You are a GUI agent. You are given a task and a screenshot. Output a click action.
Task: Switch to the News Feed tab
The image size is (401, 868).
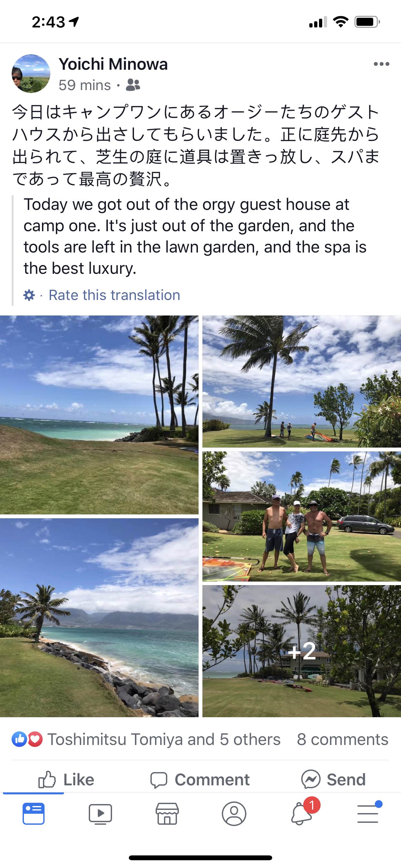(x=33, y=814)
